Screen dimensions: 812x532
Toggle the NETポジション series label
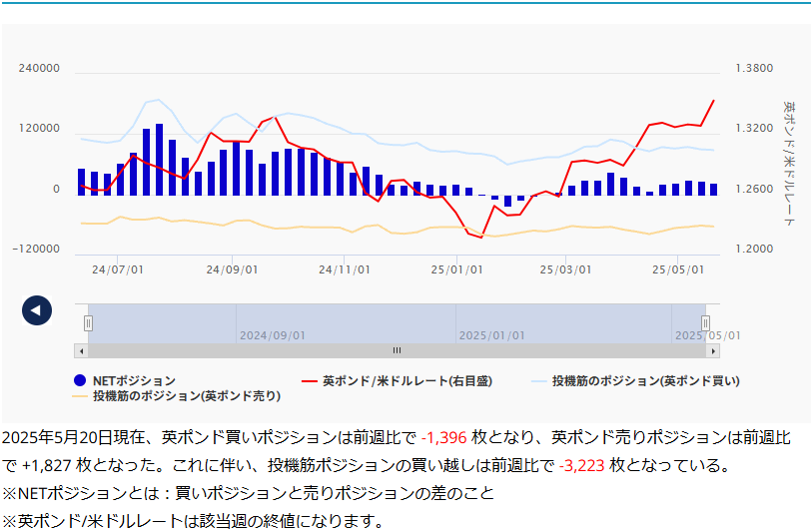(134, 381)
